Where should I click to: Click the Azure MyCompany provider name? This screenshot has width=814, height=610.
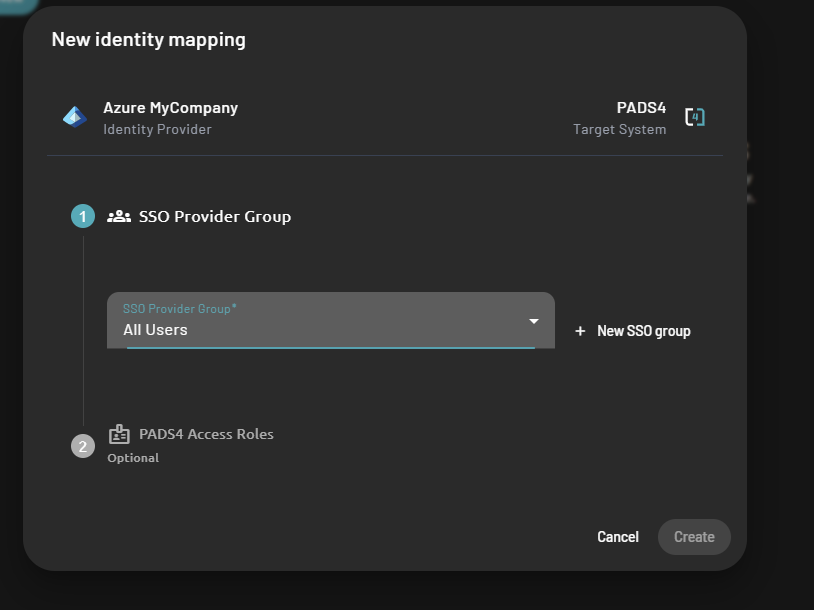click(x=170, y=108)
